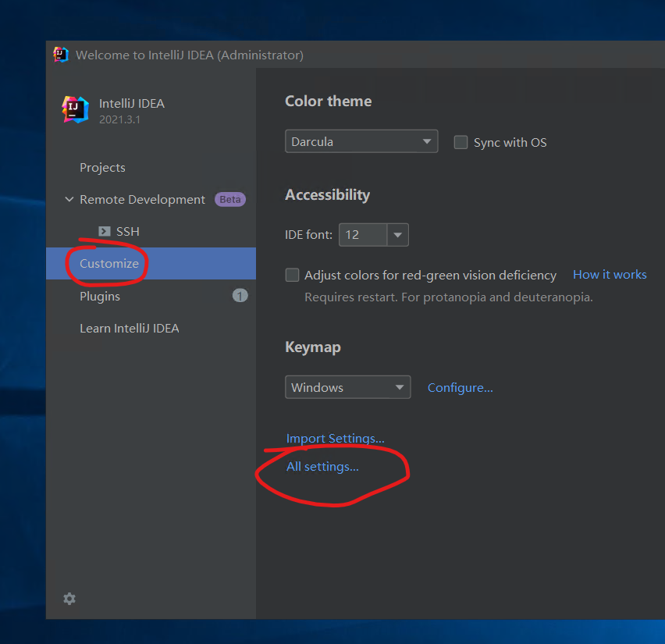The width and height of the screenshot is (665, 644).
Task: Click the SSH terminal icon
Action: point(105,231)
